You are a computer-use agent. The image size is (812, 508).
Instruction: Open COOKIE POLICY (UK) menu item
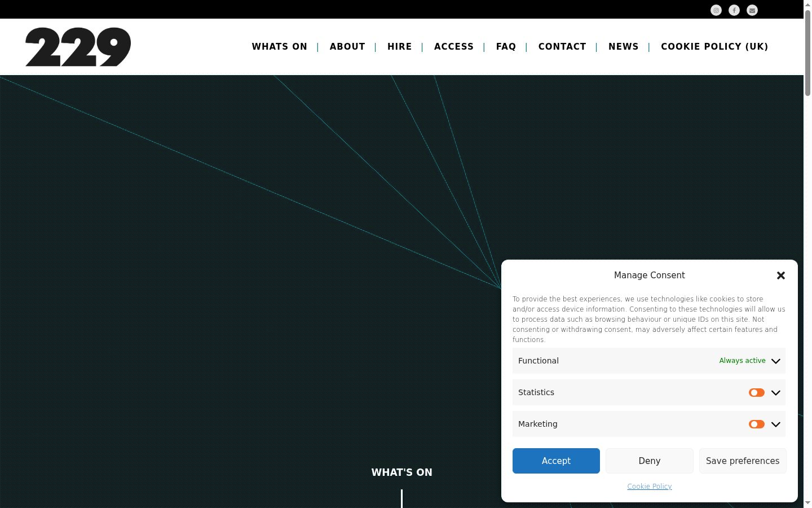pyautogui.click(x=714, y=47)
